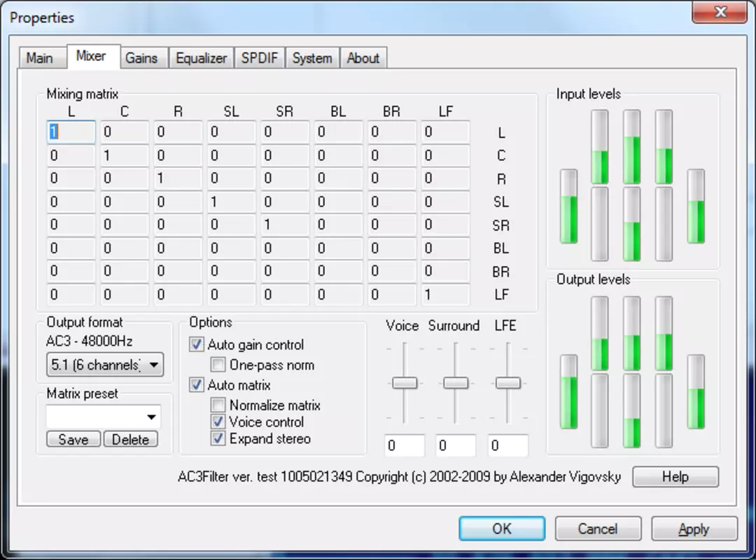Go to the Equalizer tab
The height and width of the screenshot is (560, 756).
(201, 58)
